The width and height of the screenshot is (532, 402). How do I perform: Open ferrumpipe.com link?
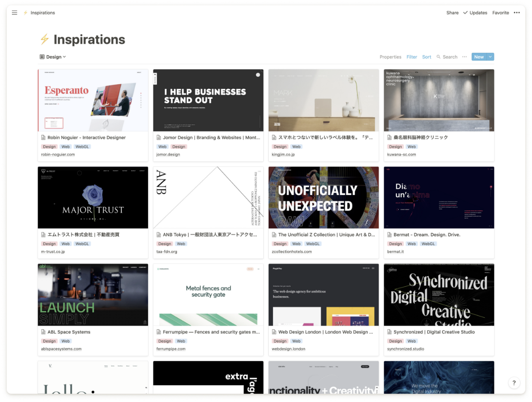tap(171, 349)
